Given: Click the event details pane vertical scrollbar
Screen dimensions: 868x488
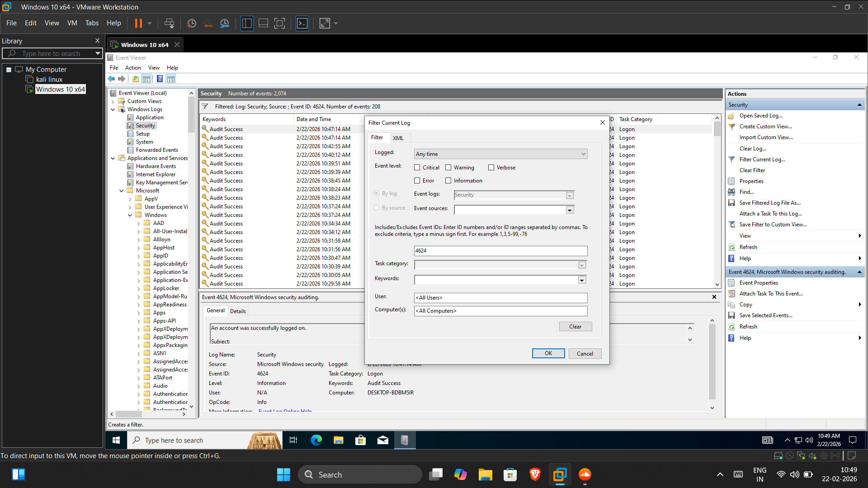Looking at the screenshot, I should tap(712, 364).
